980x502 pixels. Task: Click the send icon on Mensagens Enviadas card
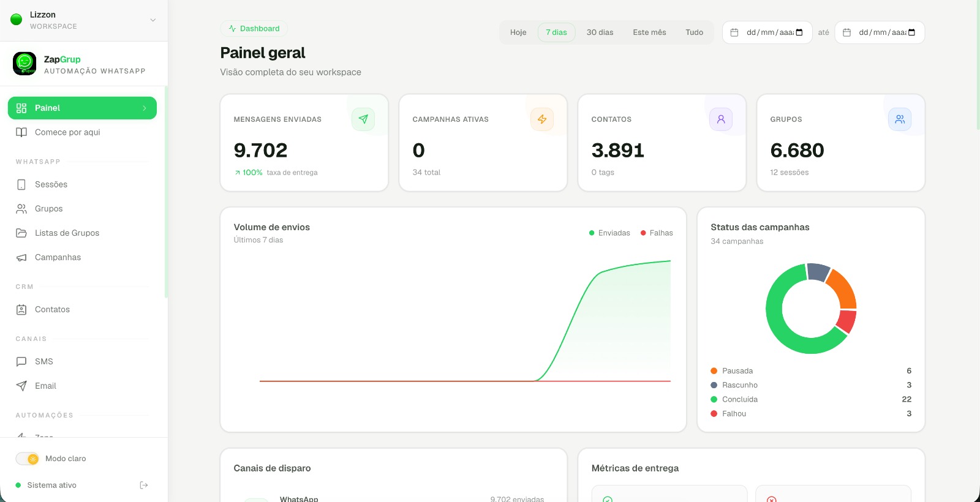(363, 119)
